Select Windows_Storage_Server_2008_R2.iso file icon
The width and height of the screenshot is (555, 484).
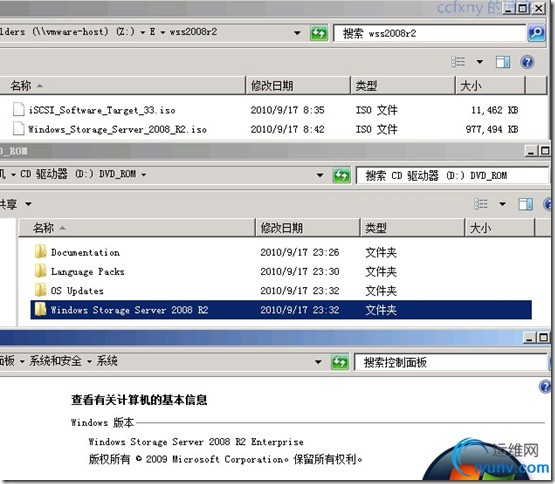click(18, 129)
